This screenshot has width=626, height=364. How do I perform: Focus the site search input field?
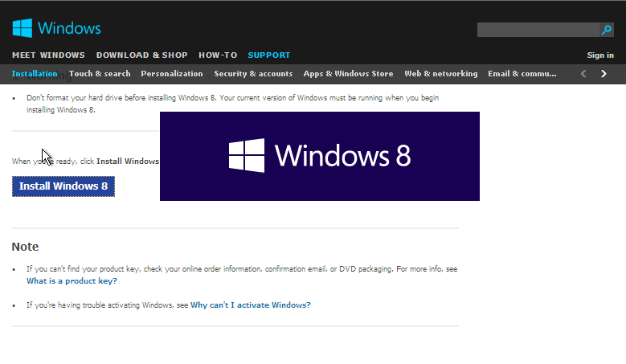tap(538, 30)
